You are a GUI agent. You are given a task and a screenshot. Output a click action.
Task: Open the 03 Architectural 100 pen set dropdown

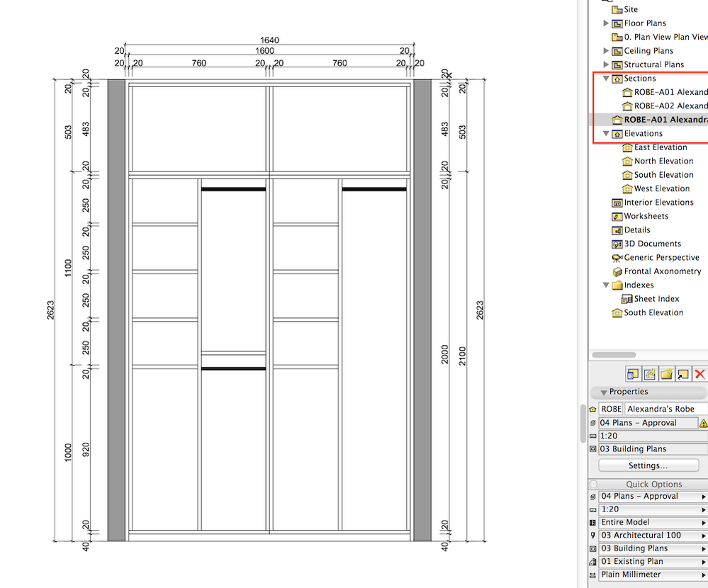[703, 536]
